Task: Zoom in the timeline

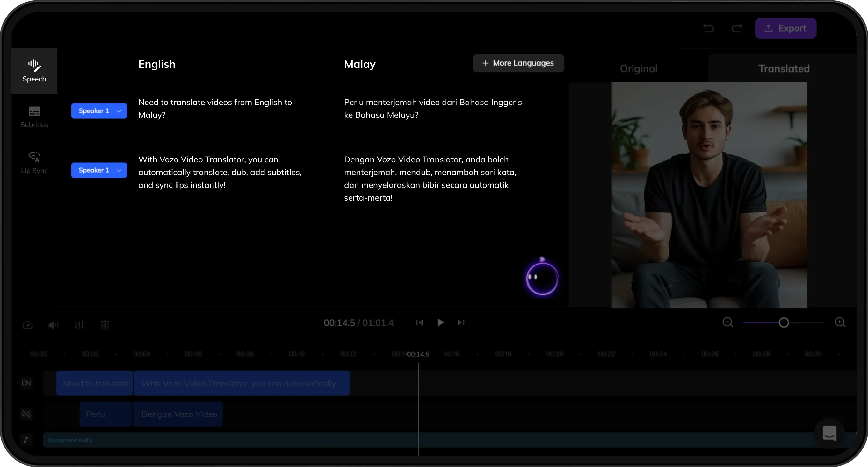Action: [840, 322]
